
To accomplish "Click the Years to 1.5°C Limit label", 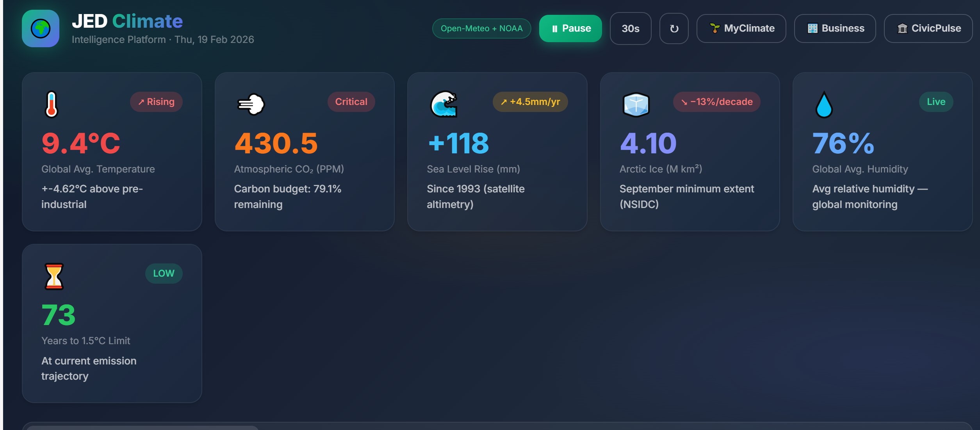I will pos(86,341).
